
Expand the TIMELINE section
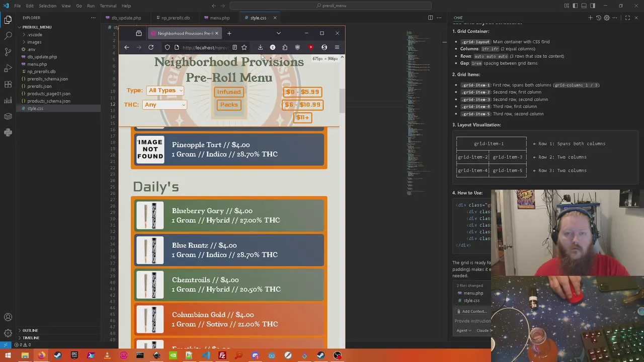[x=31, y=338]
